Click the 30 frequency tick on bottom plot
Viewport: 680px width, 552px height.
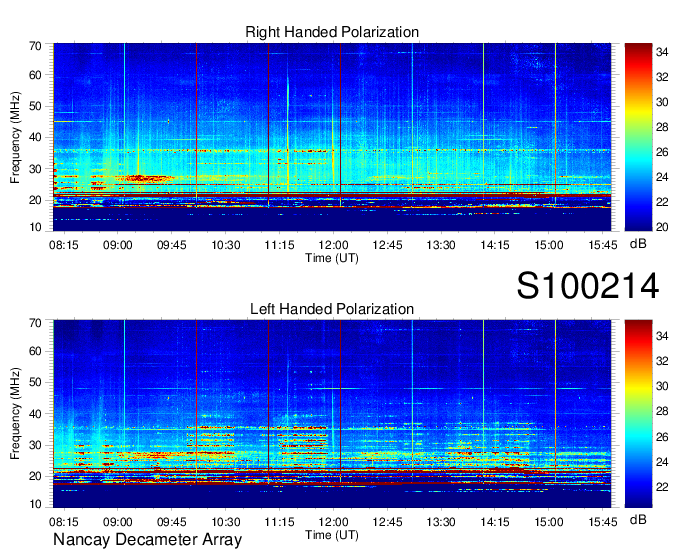(35, 445)
